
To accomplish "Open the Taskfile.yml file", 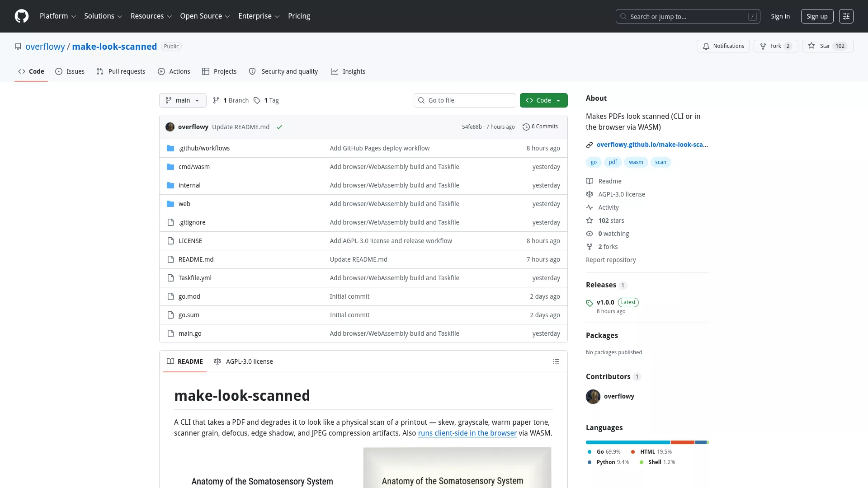I will point(195,278).
